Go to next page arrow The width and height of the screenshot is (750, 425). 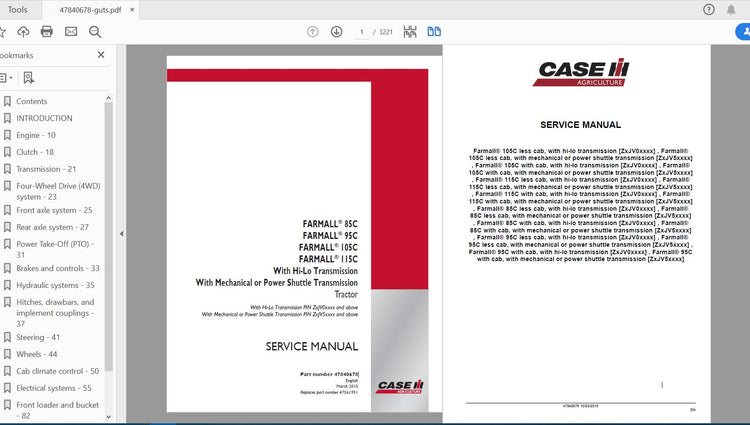[336, 32]
